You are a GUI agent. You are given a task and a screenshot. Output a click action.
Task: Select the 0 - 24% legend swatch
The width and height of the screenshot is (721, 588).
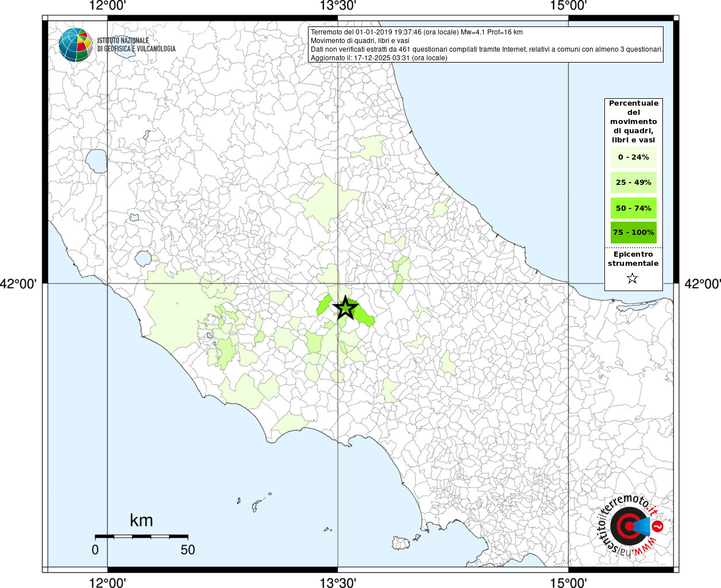pos(634,157)
